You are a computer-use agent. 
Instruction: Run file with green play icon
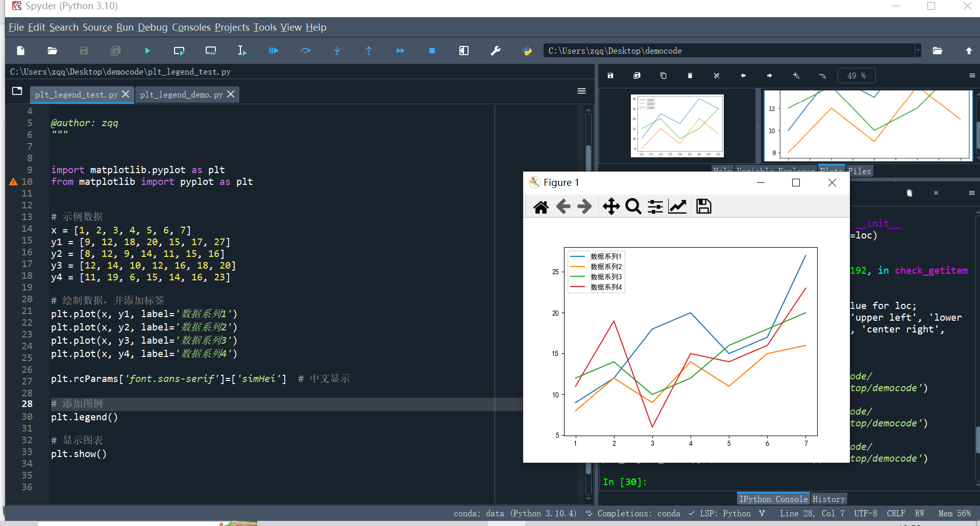click(148, 51)
